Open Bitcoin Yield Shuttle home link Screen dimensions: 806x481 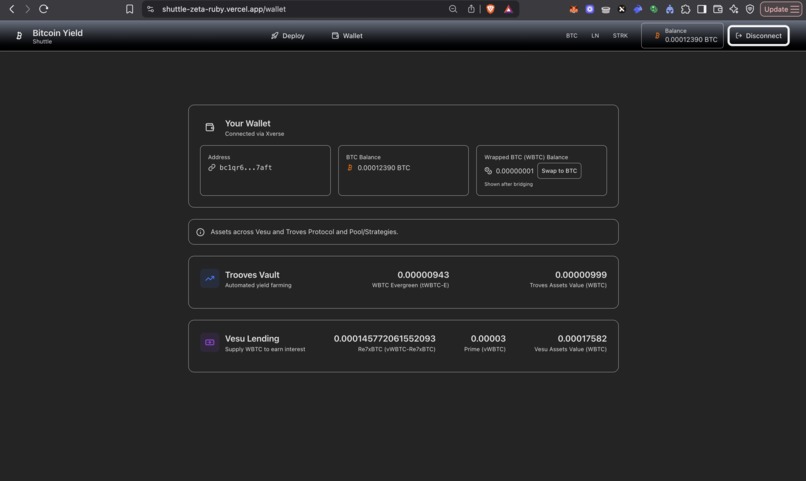tap(58, 35)
